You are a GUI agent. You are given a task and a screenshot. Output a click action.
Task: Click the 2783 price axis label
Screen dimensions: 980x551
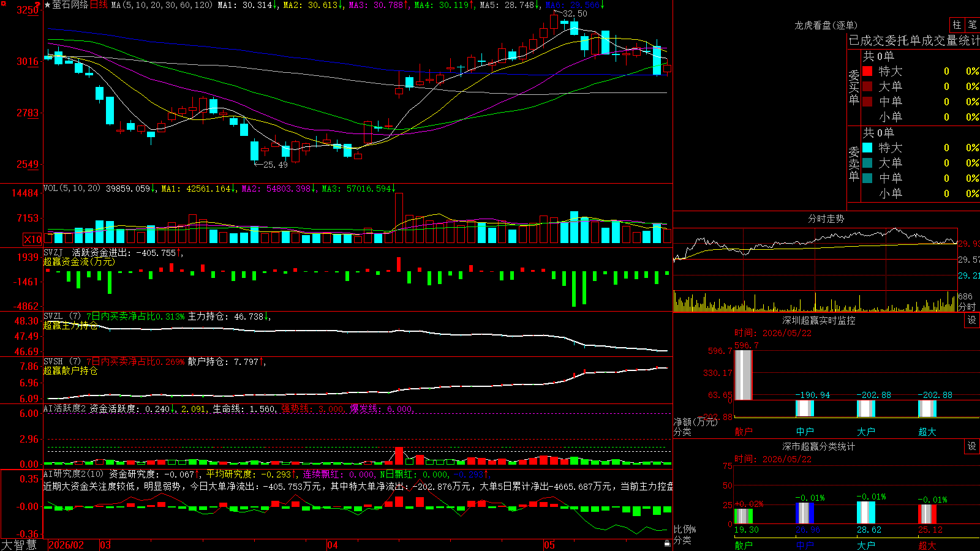(27, 113)
